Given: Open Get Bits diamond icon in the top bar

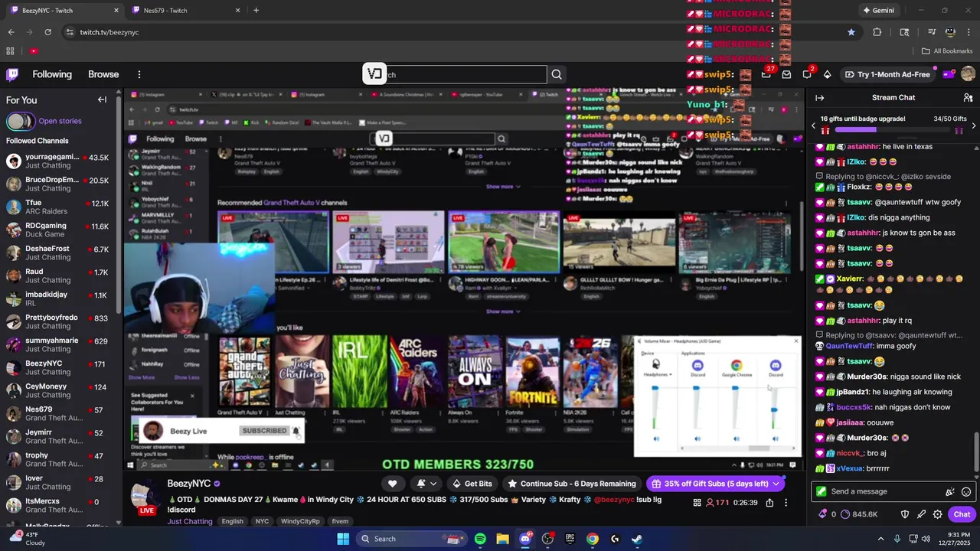Looking at the screenshot, I should 827,74.
